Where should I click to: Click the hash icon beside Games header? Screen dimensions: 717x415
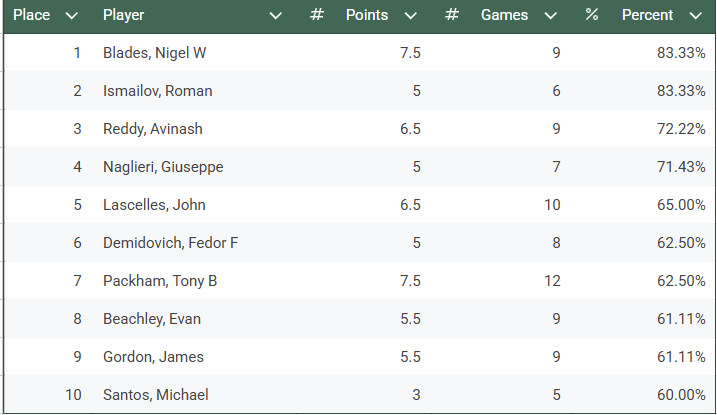click(x=452, y=16)
